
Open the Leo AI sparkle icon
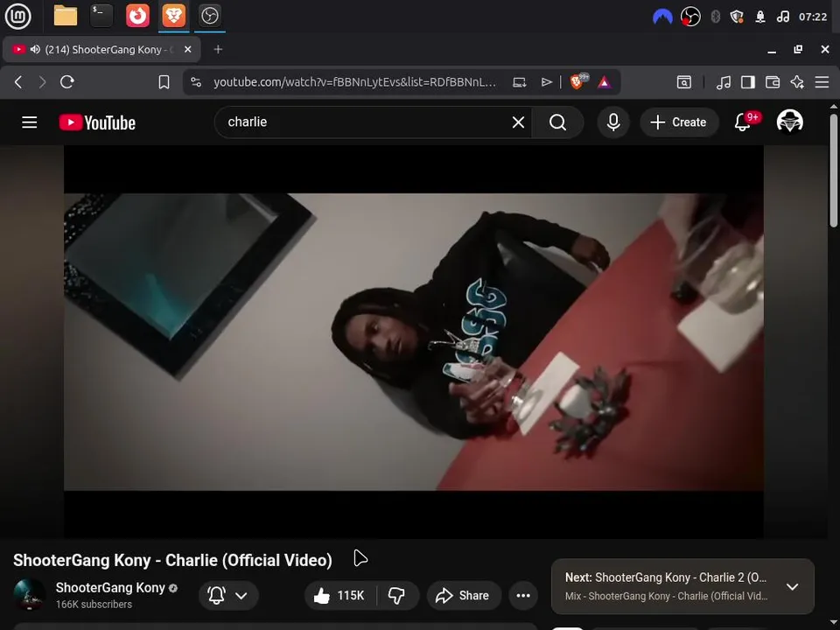pyautogui.click(x=797, y=82)
